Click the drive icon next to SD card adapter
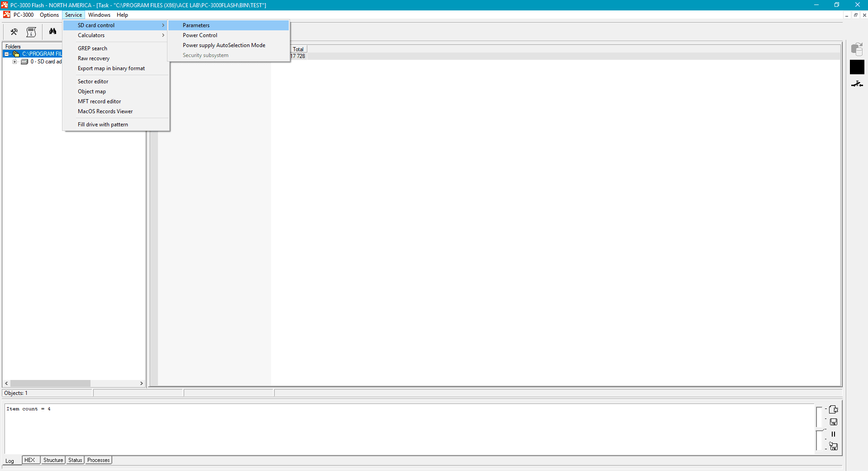868x471 pixels. pos(24,62)
